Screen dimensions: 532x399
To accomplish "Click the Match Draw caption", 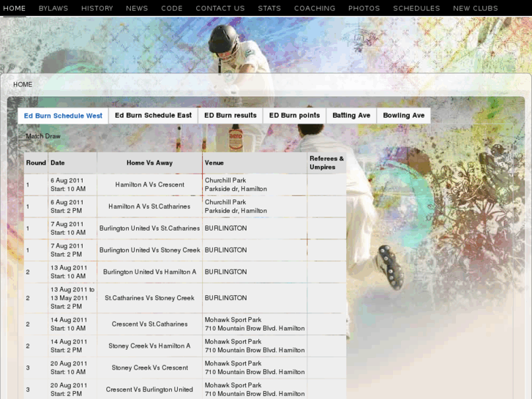I will pyautogui.click(x=43, y=136).
